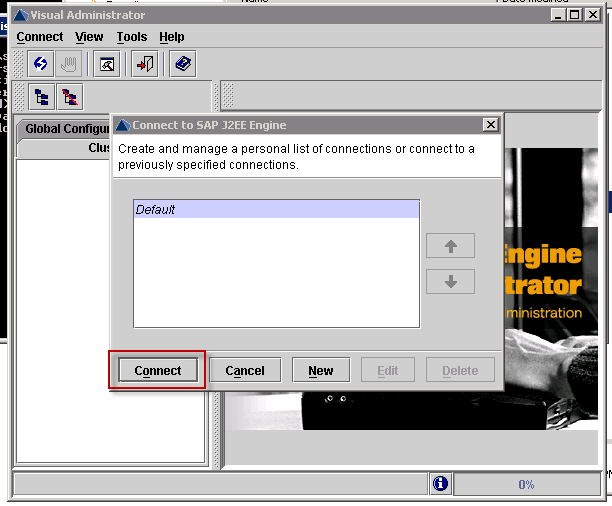Click the Edit button

[388, 370]
